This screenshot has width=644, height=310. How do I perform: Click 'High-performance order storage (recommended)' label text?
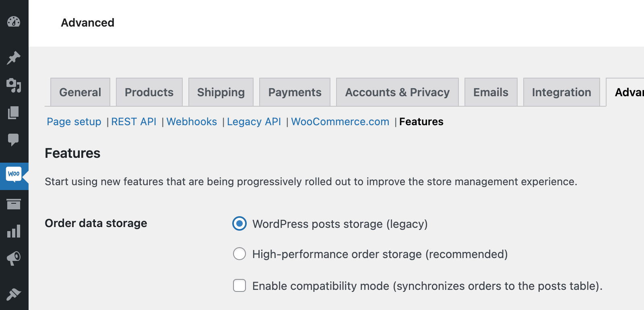380,254
